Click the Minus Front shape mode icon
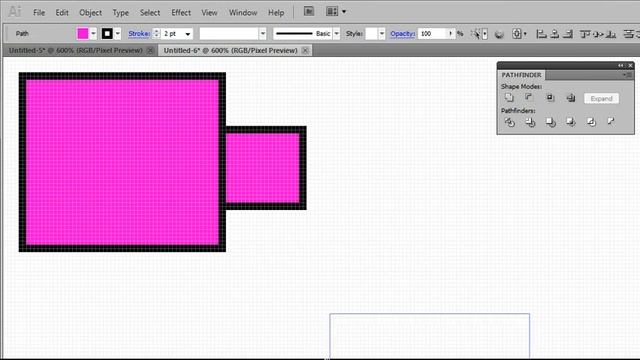Image resolution: width=640 pixels, height=360 pixels. (529, 98)
